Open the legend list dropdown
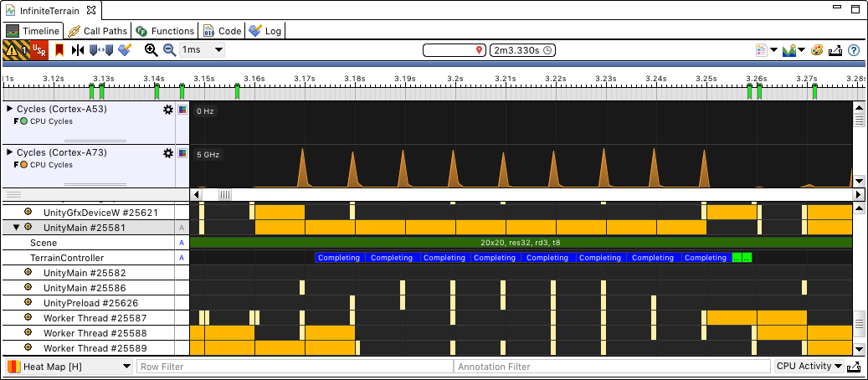 (x=767, y=50)
